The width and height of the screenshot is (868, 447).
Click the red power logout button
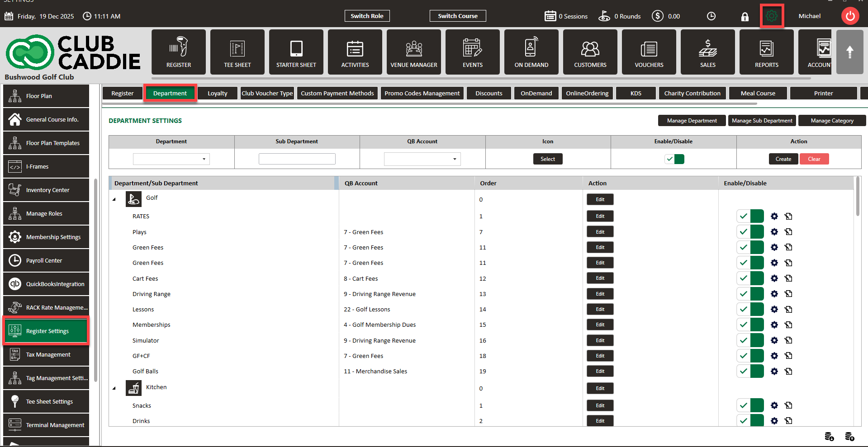coord(850,16)
